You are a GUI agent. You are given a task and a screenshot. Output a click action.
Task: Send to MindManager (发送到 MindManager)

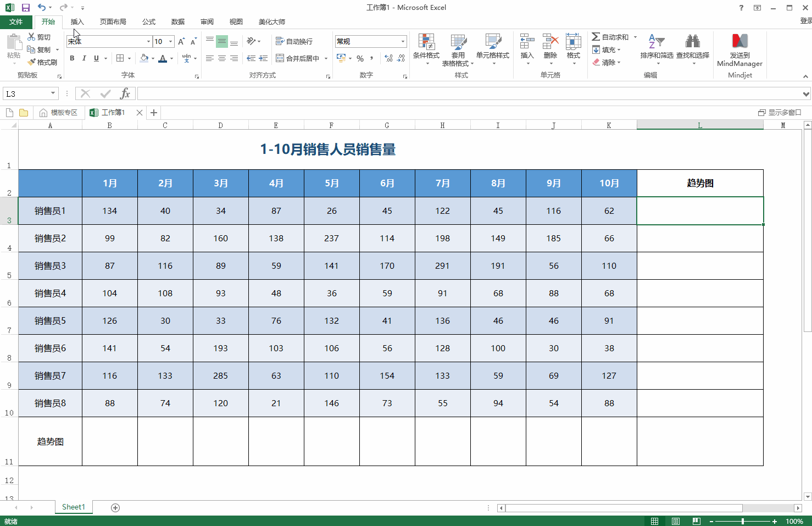(x=739, y=50)
